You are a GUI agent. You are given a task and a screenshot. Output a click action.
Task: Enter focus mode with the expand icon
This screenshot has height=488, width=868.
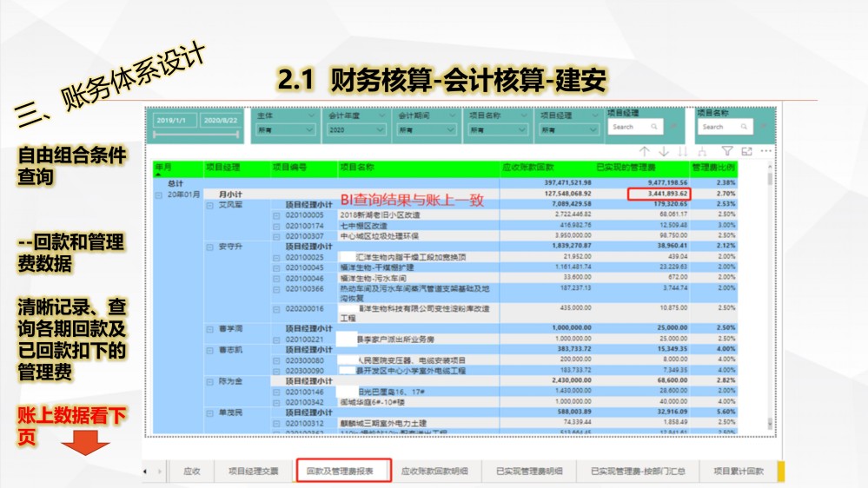click(746, 151)
